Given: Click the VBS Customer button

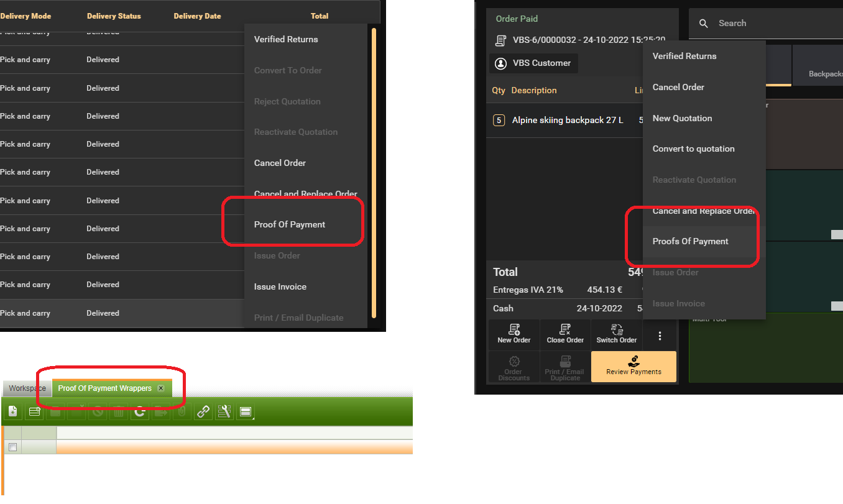Looking at the screenshot, I should pos(534,63).
